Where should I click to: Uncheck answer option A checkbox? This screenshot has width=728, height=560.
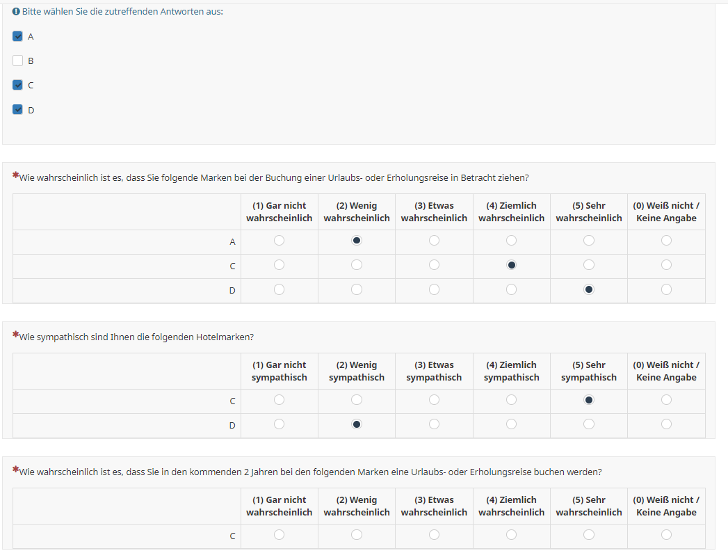click(x=18, y=36)
